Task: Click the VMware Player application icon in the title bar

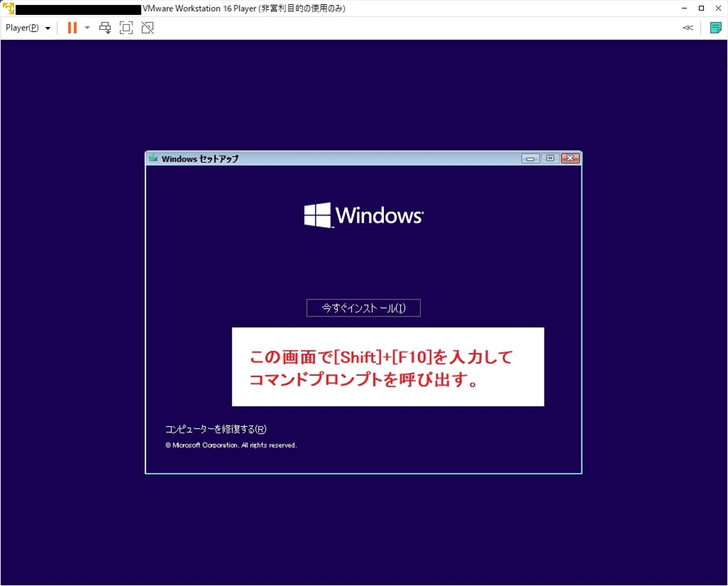Action: click(x=9, y=9)
